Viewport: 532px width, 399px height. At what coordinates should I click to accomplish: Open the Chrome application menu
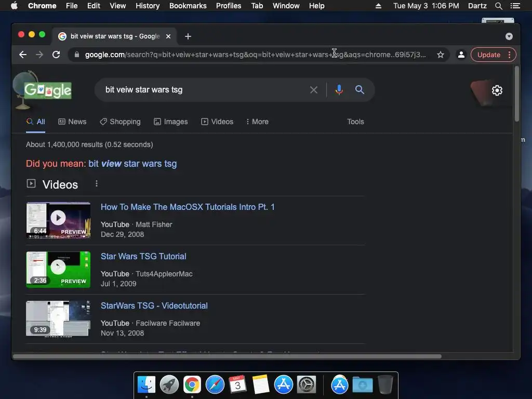point(42,6)
